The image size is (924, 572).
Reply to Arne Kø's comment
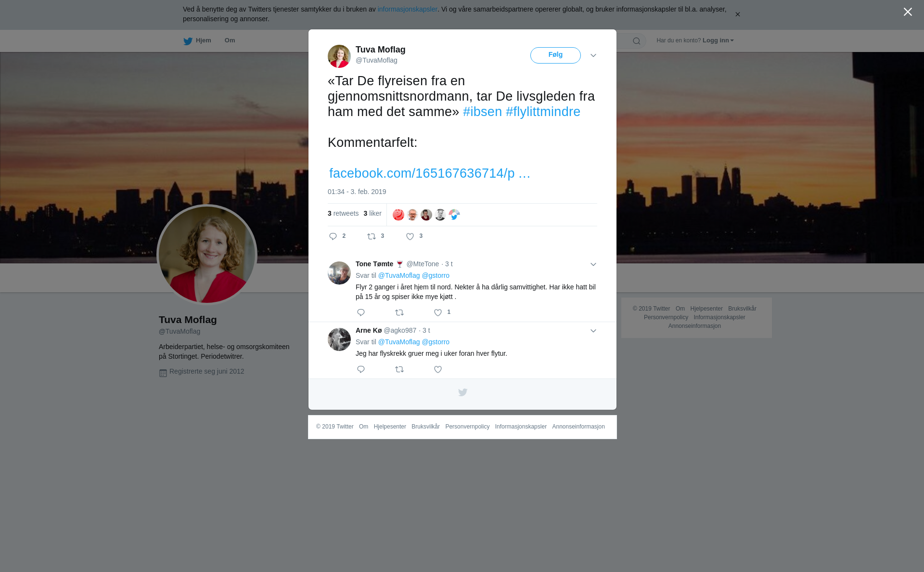click(x=361, y=370)
